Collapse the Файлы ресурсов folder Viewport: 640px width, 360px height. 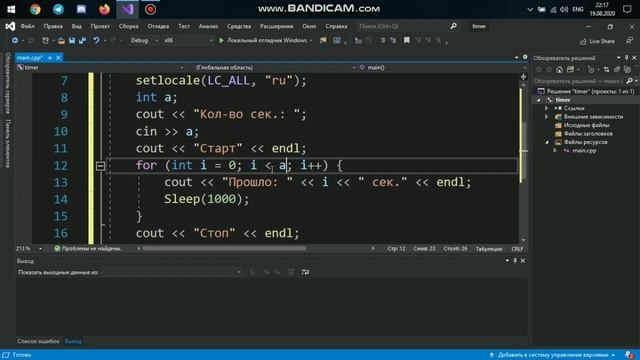click(x=547, y=142)
